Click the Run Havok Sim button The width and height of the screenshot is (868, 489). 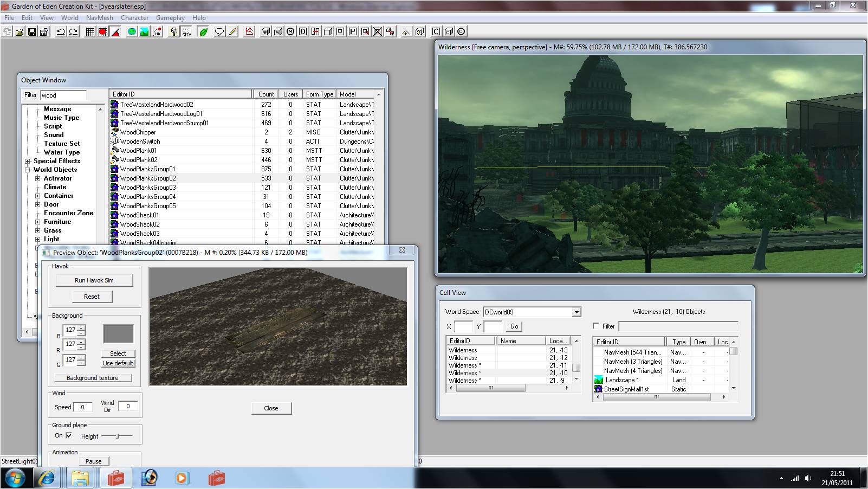(x=94, y=280)
